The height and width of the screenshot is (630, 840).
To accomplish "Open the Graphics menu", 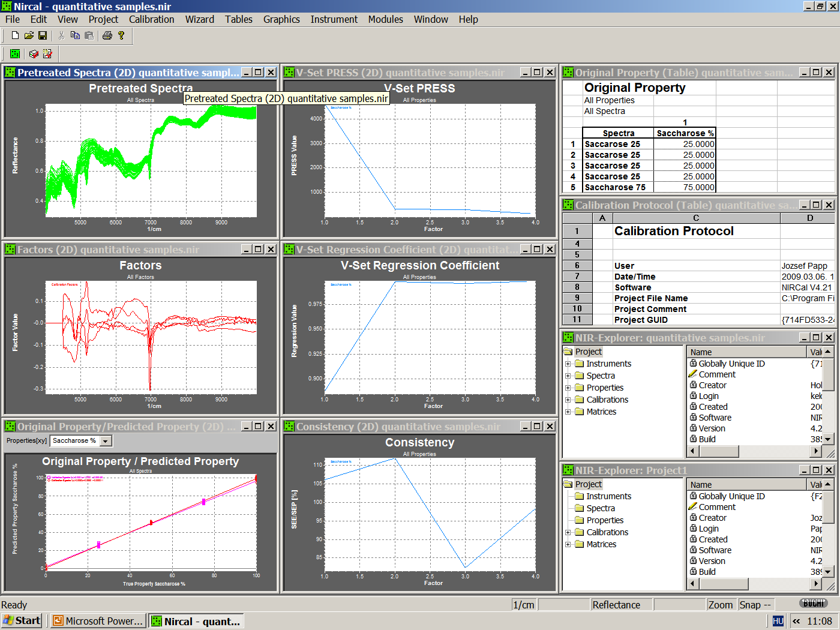I will [281, 19].
